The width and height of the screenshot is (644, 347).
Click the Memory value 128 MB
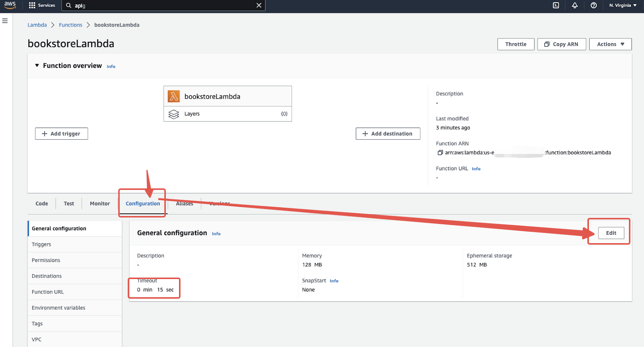[312, 265]
